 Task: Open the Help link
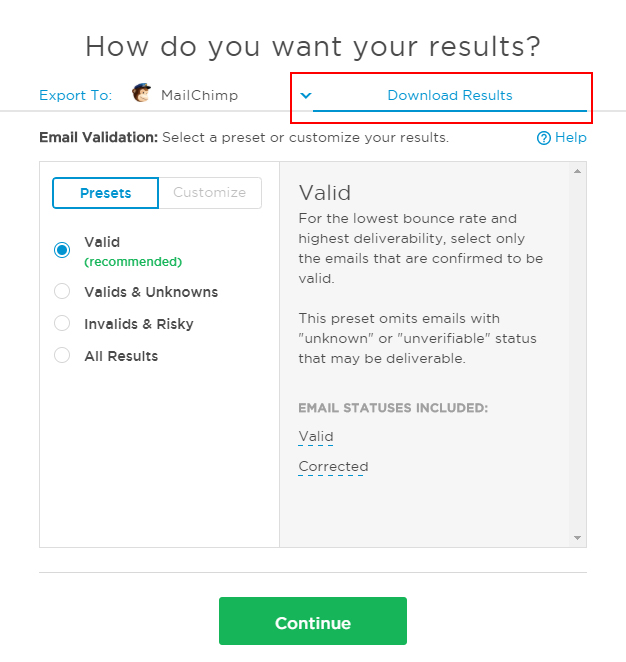coord(570,138)
